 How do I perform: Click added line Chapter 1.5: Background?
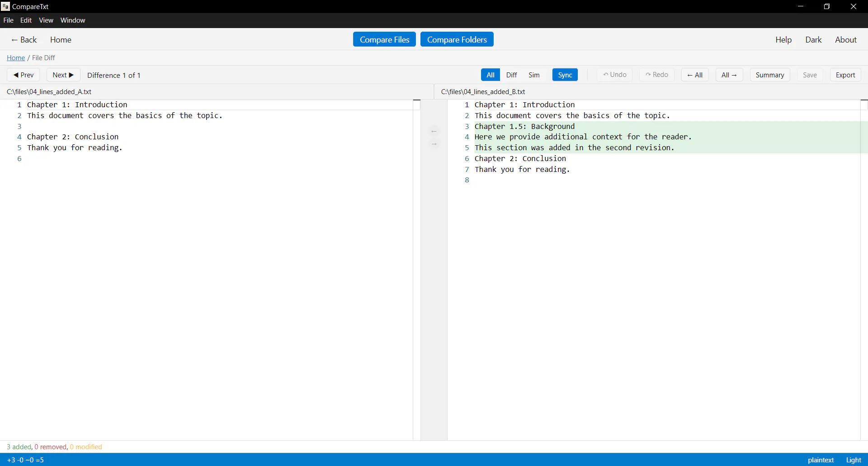tap(525, 127)
